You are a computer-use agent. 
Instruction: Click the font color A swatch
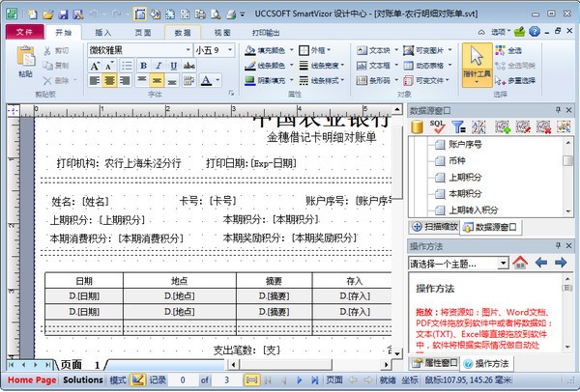[x=207, y=80]
